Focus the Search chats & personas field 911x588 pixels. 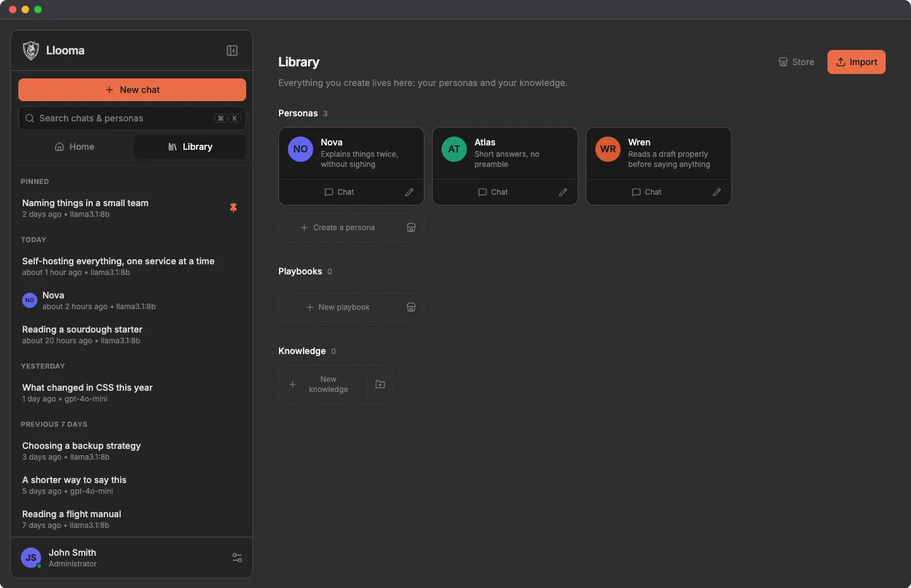132,118
